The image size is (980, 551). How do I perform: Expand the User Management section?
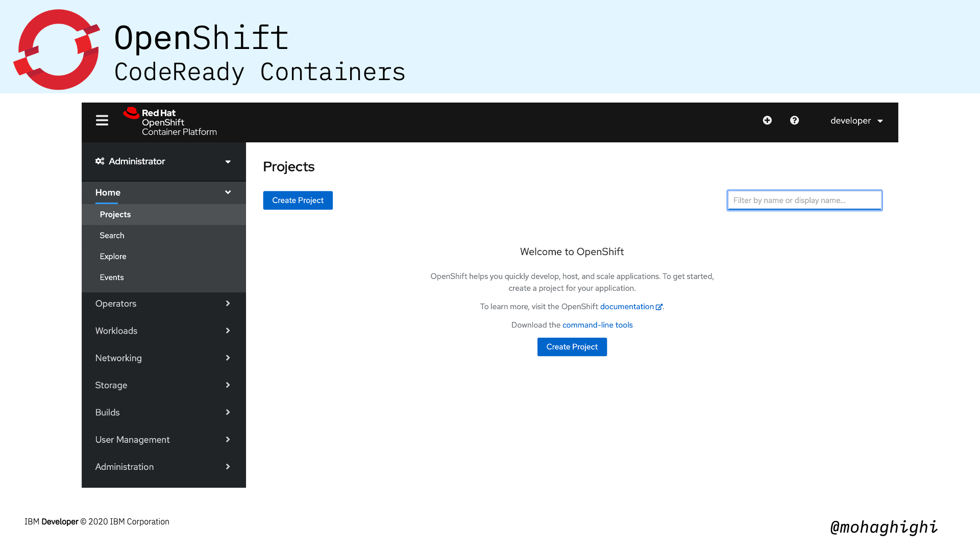tap(163, 439)
